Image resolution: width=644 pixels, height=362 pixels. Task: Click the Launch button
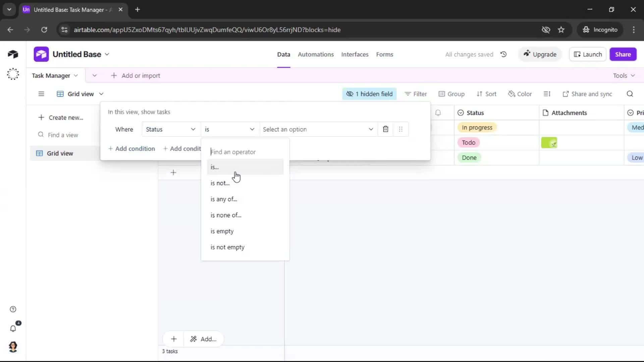point(588,54)
